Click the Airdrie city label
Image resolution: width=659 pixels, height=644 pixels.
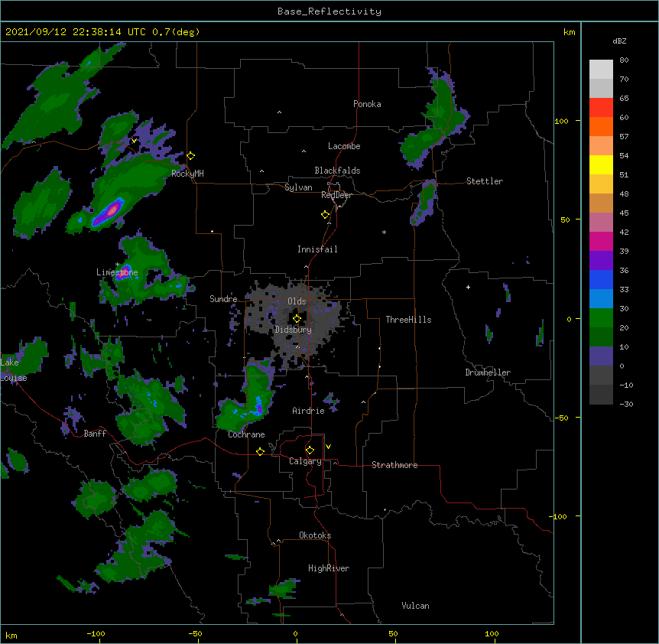308,411
